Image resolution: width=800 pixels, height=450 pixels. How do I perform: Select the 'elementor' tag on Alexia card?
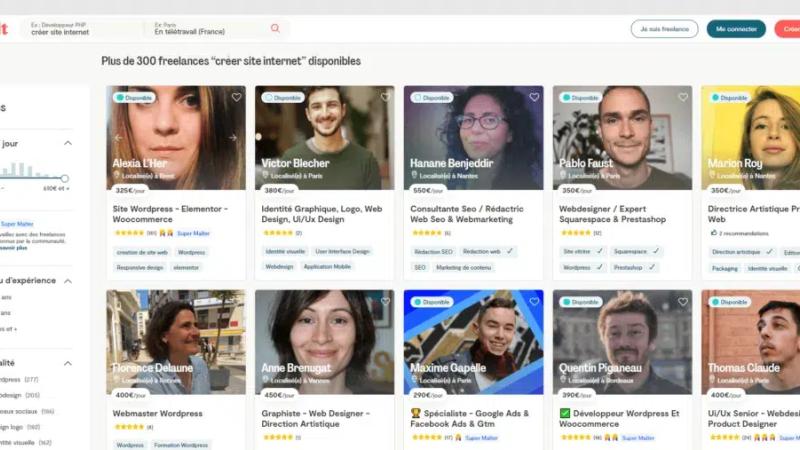pyautogui.click(x=186, y=267)
